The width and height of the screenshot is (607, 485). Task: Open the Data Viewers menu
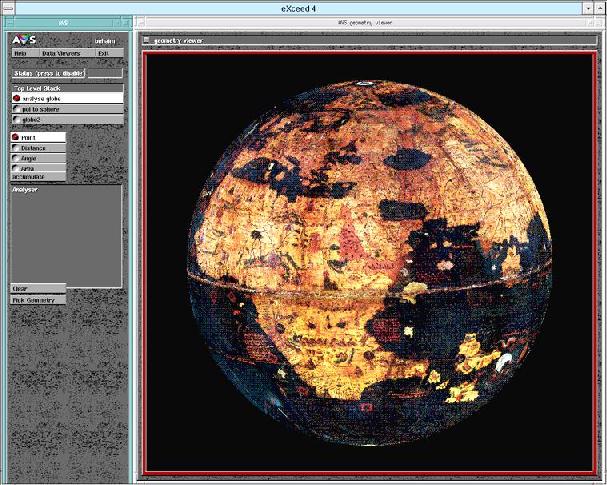pos(67,53)
